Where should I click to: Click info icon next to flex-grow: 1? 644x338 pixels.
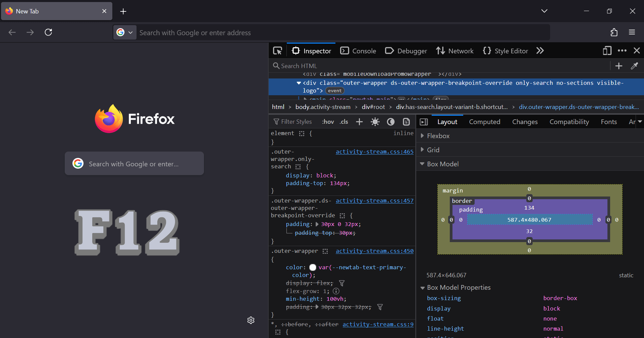click(x=336, y=291)
